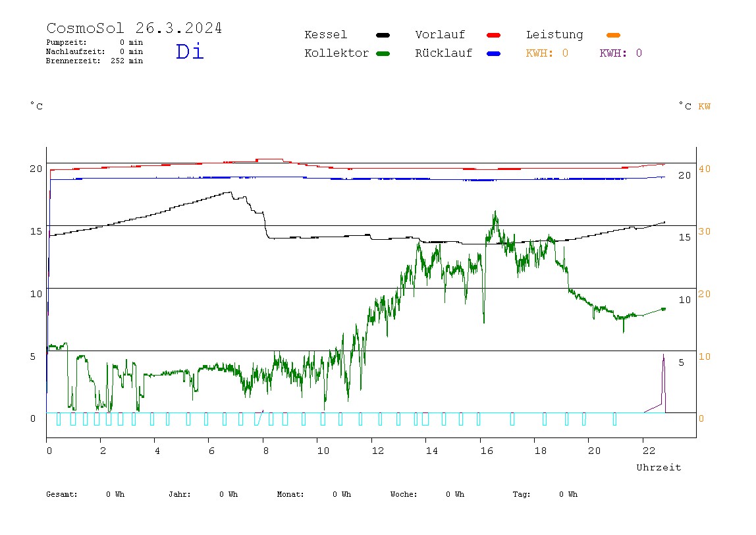Viewport: 756px width, 535px height.
Task: Click the purple 'KWH: 0' readout
Action: click(621, 53)
